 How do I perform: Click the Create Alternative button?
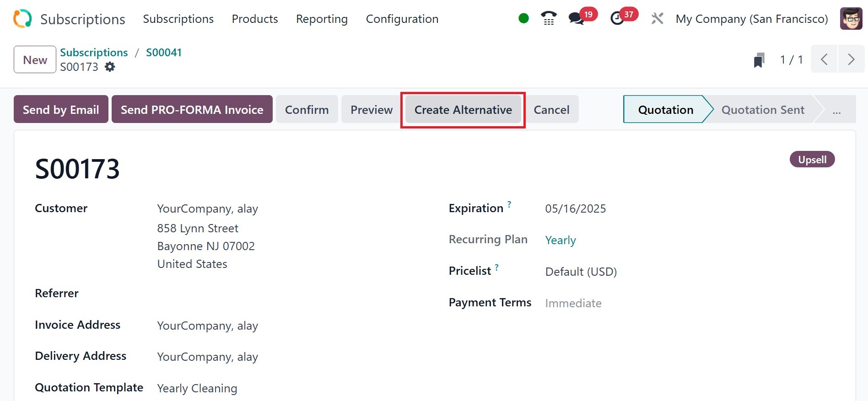[463, 110]
